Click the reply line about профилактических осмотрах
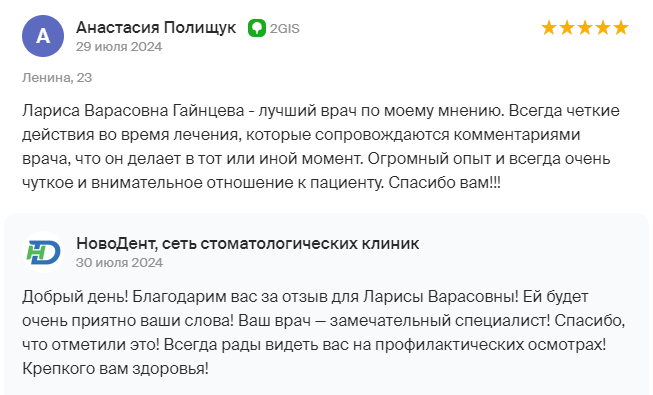The height and width of the screenshot is (395, 653). [314, 345]
